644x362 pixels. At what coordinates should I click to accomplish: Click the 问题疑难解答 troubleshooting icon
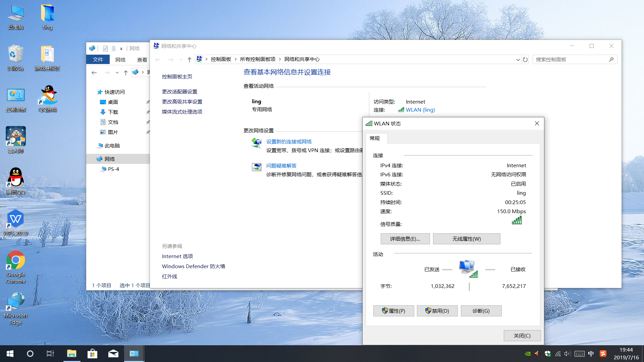[257, 167]
